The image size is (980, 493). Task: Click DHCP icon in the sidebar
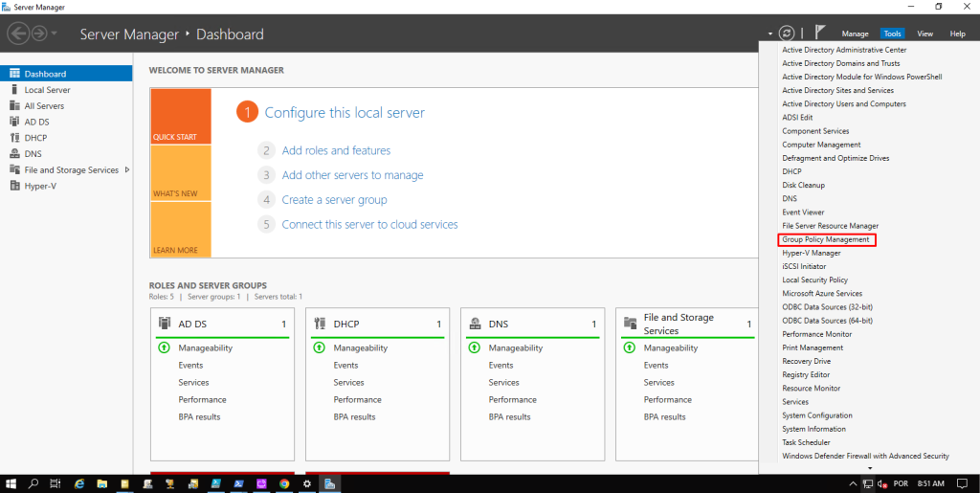15,138
